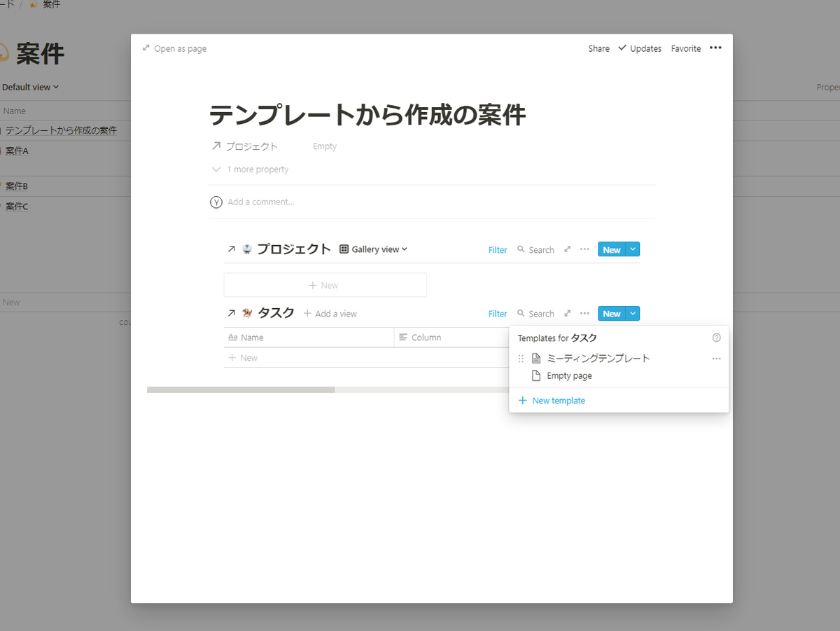The height and width of the screenshot is (631, 840).
Task: Click + New template
Action: [552, 401]
